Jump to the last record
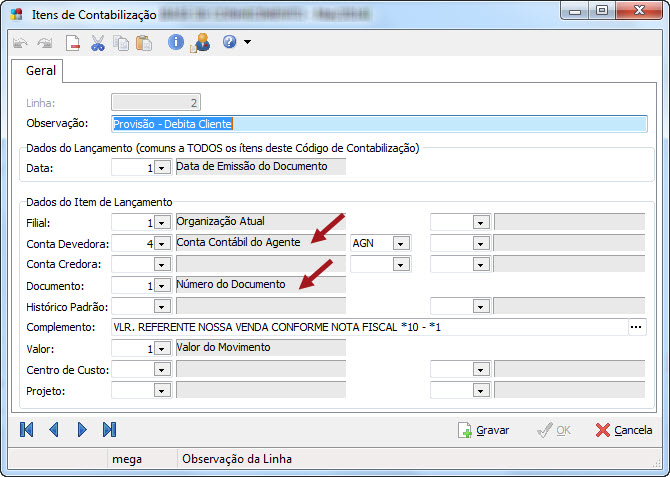Image resolution: width=670 pixels, height=477 pixels. point(110,430)
